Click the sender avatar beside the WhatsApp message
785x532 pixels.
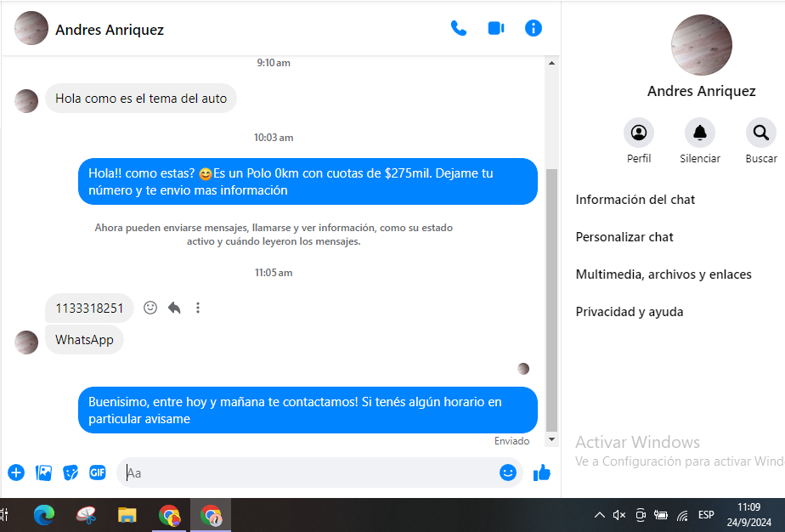point(26,342)
